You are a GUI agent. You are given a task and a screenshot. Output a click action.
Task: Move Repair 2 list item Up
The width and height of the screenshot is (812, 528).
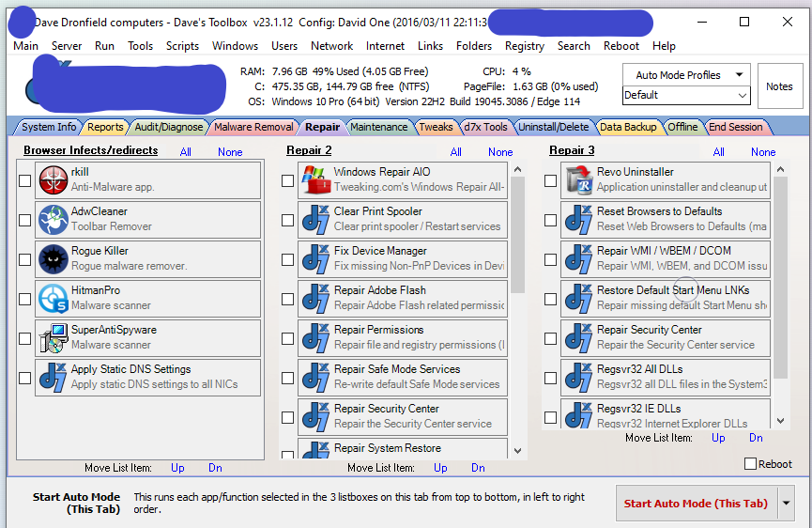click(440, 468)
